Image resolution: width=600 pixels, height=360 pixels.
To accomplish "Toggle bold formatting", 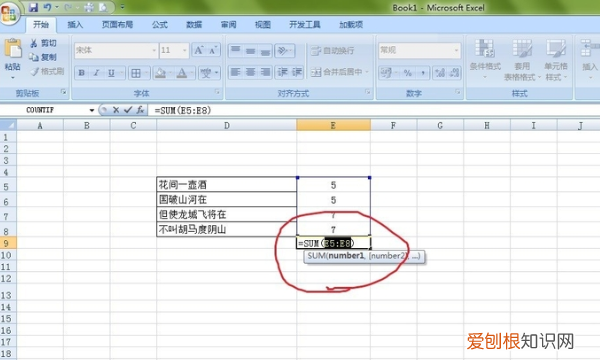I will tap(82, 73).
